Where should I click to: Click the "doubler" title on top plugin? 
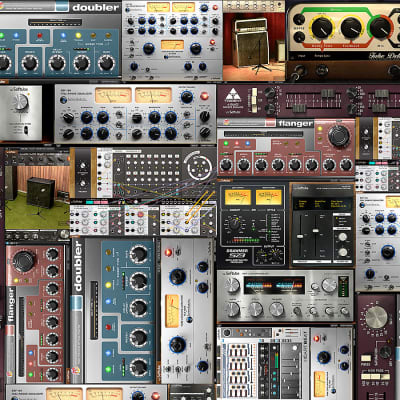[96, 7]
